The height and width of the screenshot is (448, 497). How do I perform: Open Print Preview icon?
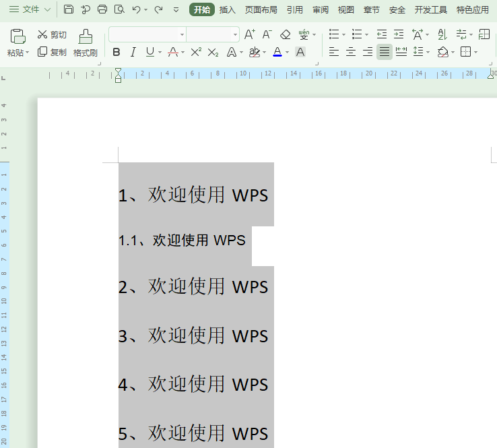(119, 9)
